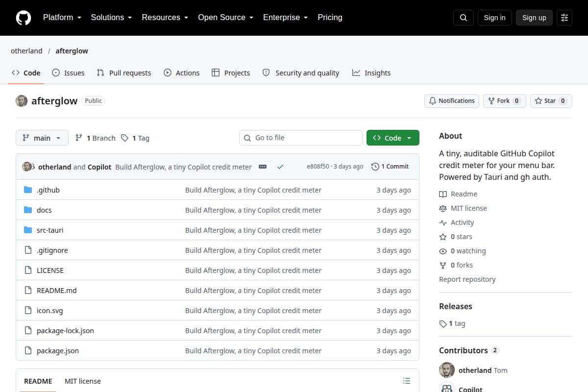The width and height of the screenshot is (588, 392).
Task: Expand the Platform menu
Action: (62, 18)
